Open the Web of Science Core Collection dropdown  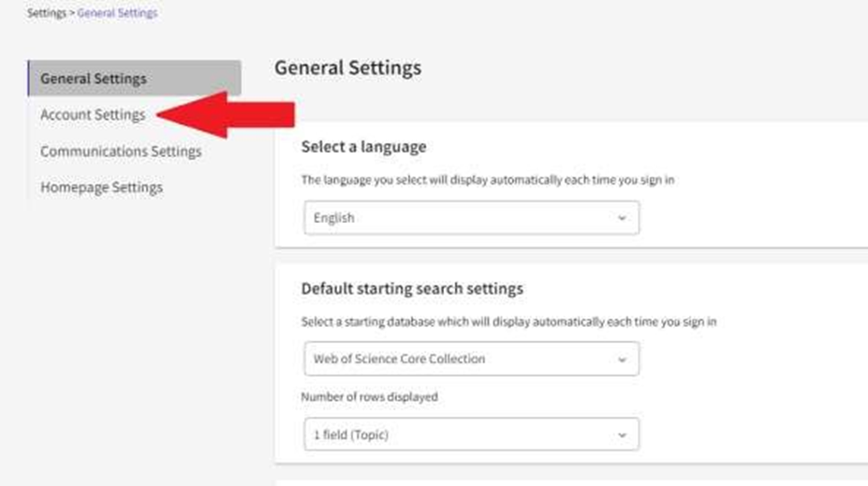[x=459, y=359]
